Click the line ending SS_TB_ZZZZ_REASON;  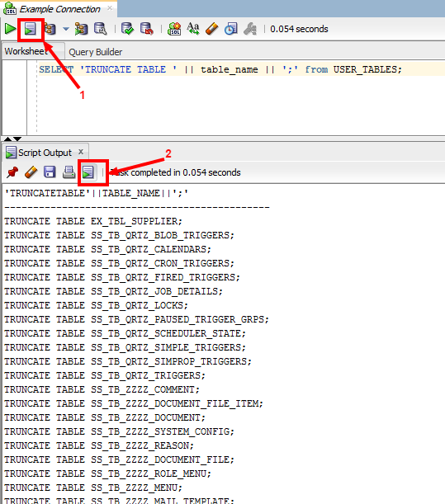click(99, 445)
